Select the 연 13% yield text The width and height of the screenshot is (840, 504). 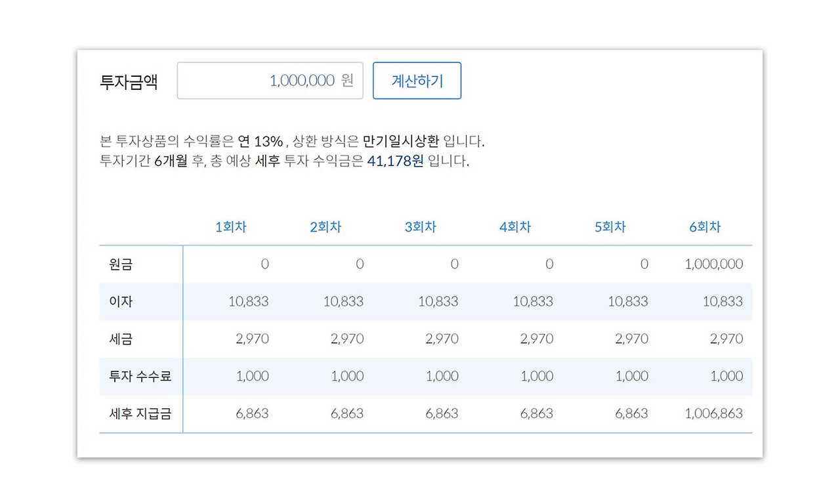(260, 141)
